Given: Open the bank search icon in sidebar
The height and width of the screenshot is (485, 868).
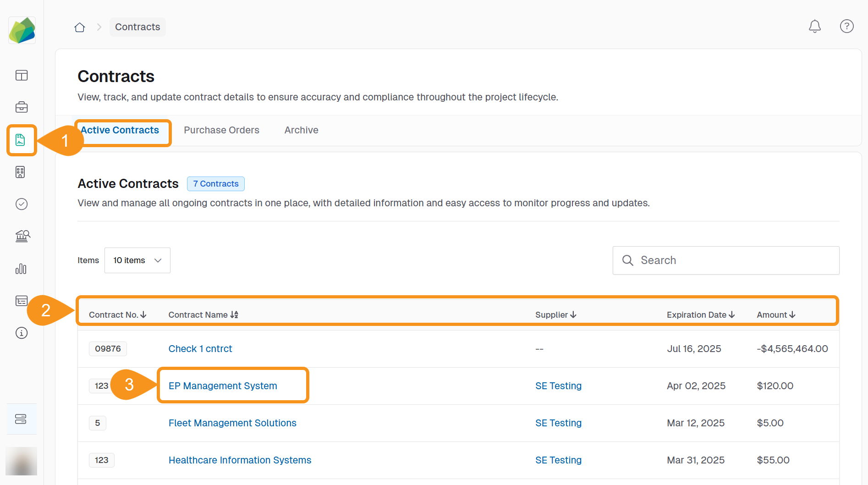Looking at the screenshot, I should pyautogui.click(x=22, y=236).
